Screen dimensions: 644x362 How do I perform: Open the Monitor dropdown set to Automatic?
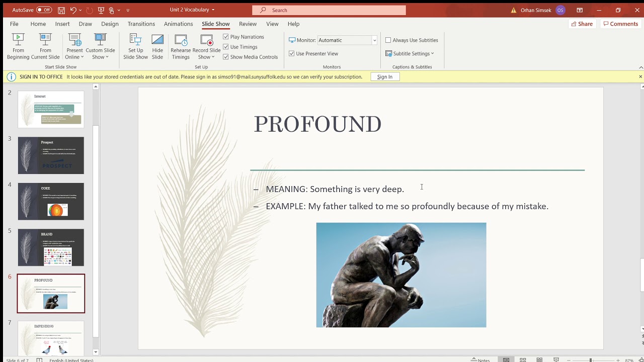347,40
